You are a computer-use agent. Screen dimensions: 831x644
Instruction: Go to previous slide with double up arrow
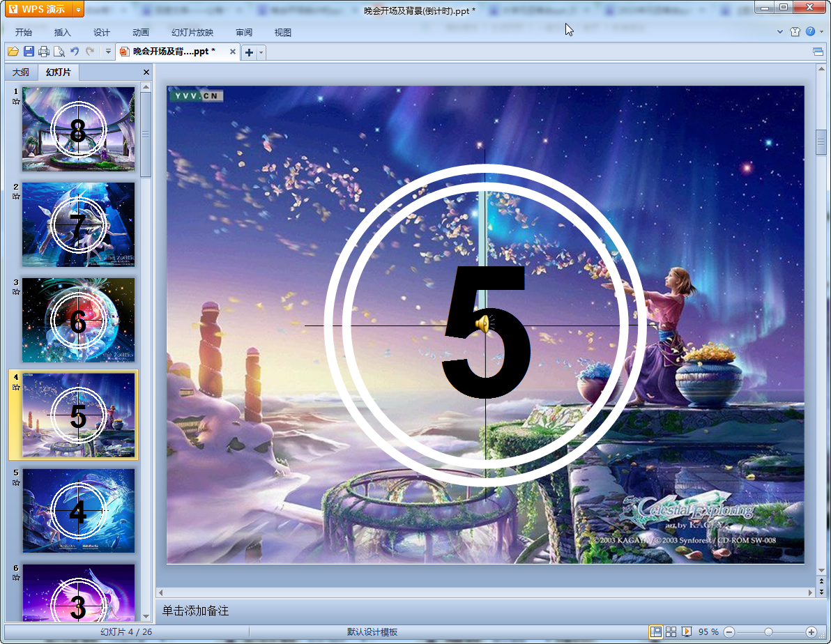coord(821,581)
